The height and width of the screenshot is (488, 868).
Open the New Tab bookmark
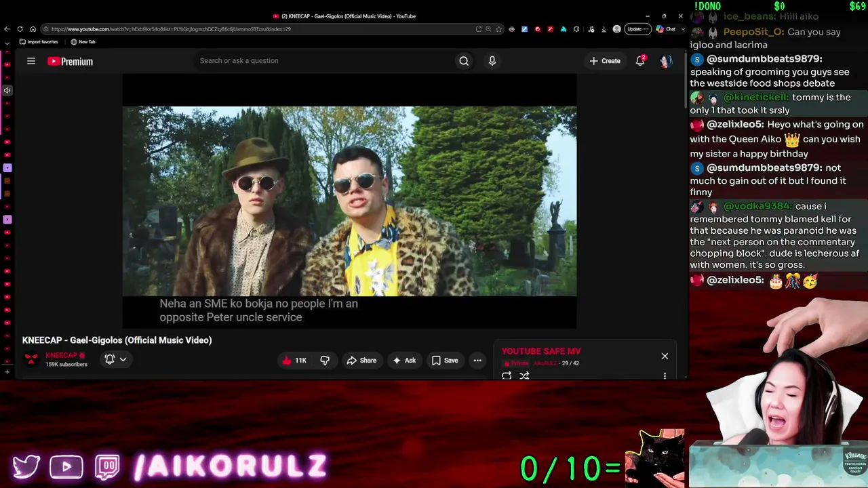click(x=83, y=42)
